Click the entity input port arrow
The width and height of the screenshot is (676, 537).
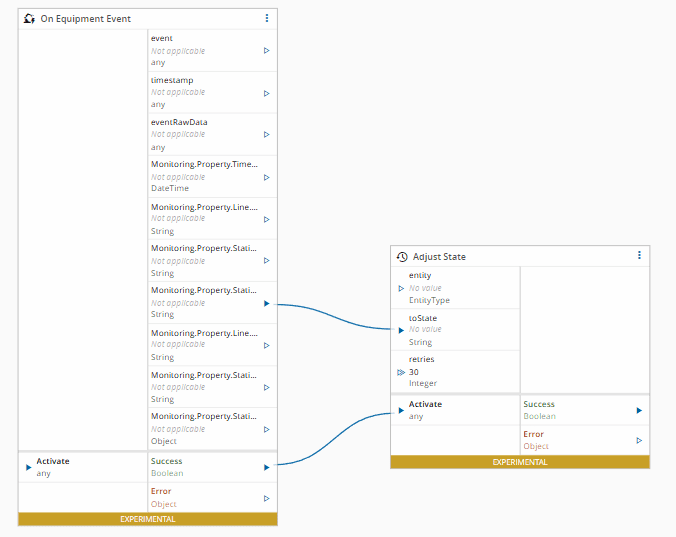pos(401,288)
